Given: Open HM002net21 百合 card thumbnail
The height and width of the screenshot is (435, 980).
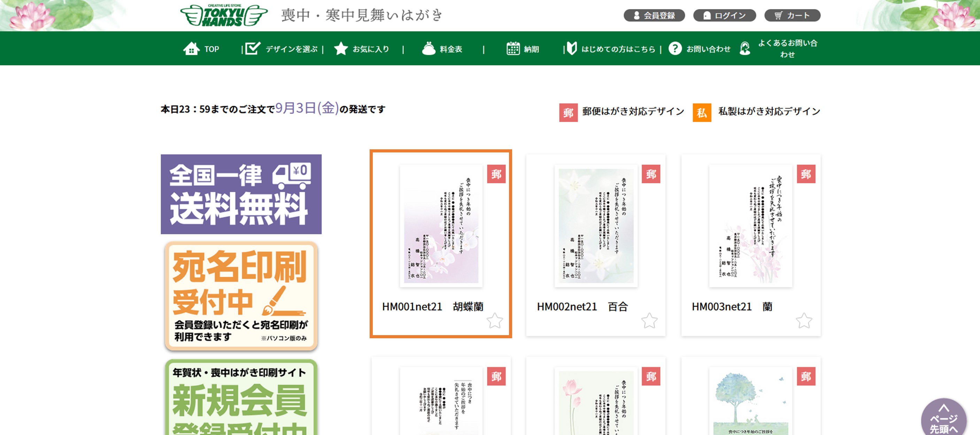Looking at the screenshot, I should click(x=596, y=226).
